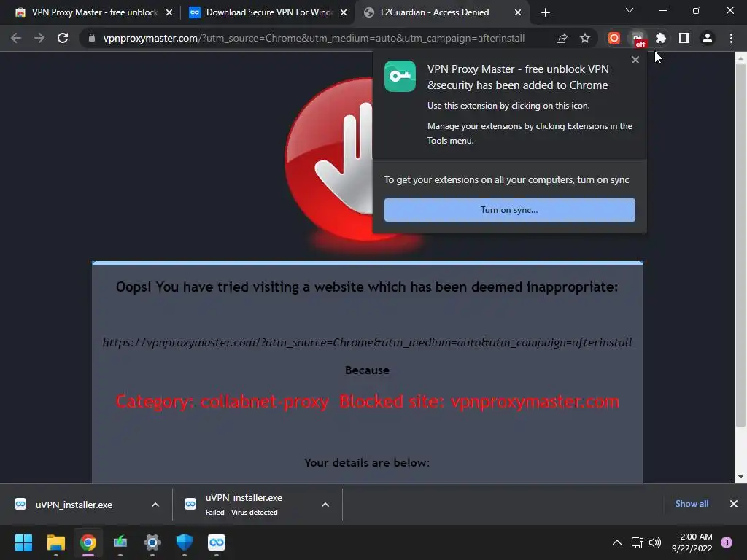Screen dimensions: 747x560
Task: Click the blocked URL text on the page
Action: (x=368, y=343)
